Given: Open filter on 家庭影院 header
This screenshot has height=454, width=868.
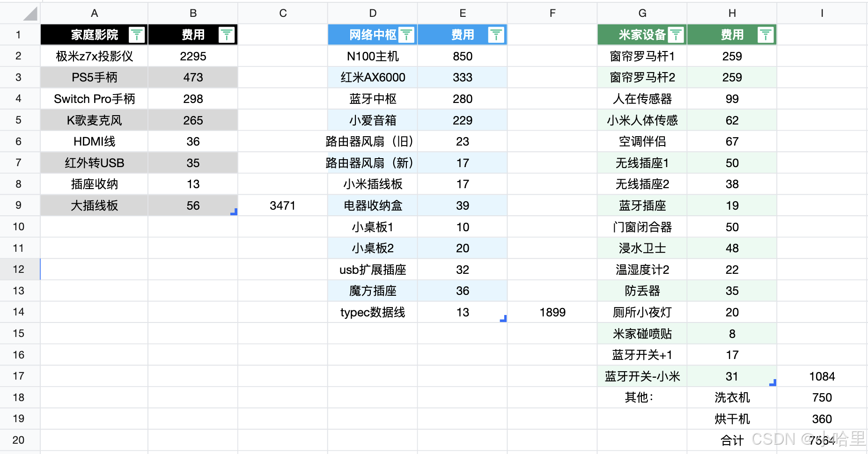Looking at the screenshot, I should coord(137,35).
